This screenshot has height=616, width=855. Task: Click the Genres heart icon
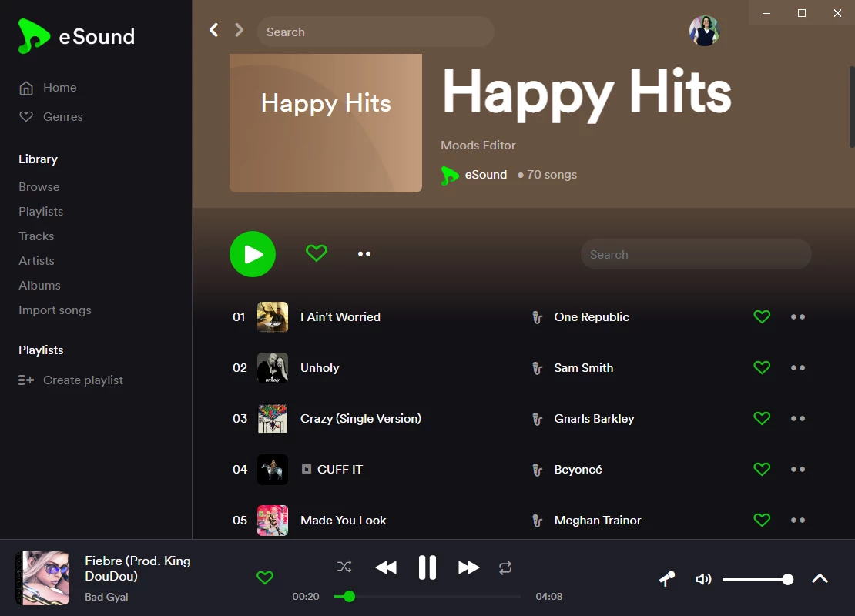pos(26,116)
